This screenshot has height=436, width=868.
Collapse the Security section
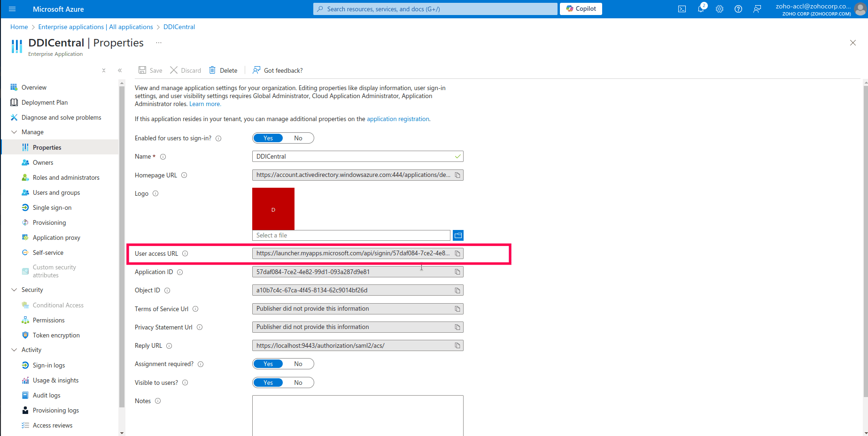tap(14, 290)
